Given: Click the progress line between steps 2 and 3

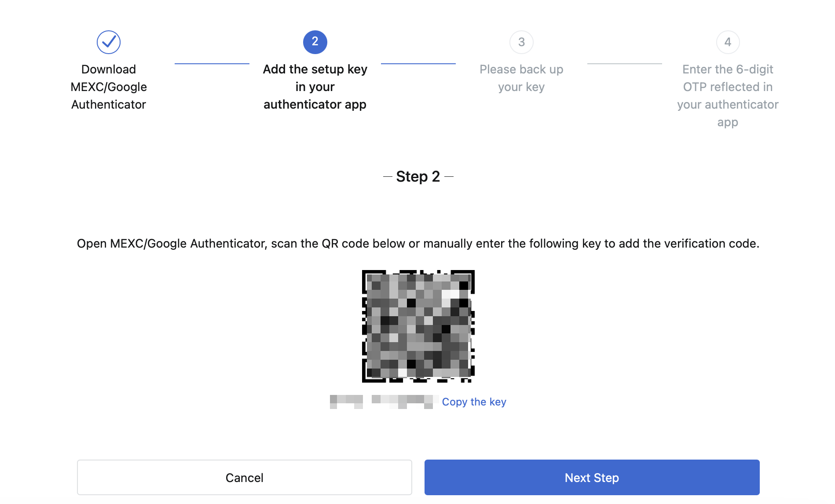Looking at the screenshot, I should (418, 64).
